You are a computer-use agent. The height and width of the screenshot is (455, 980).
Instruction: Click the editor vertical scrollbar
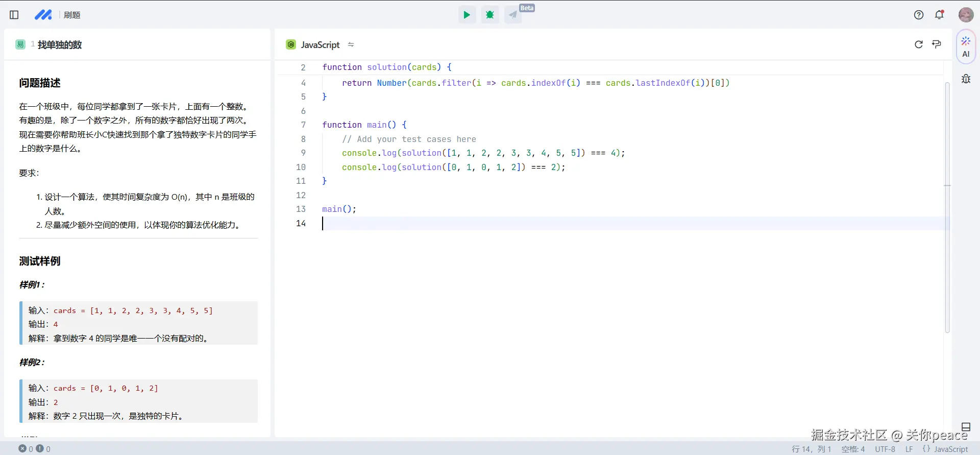coord(947,204)
